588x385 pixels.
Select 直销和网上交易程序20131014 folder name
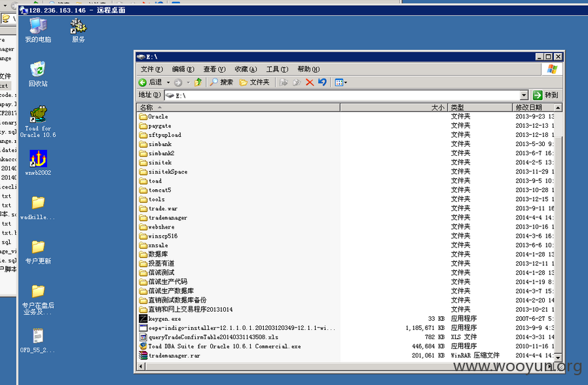point(191,310)
